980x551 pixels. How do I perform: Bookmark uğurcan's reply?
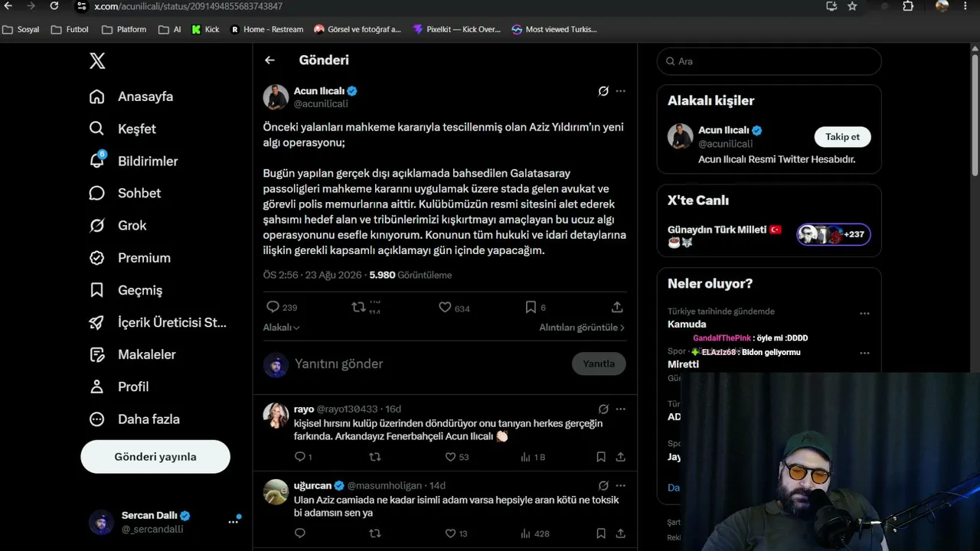coord(601,533)
